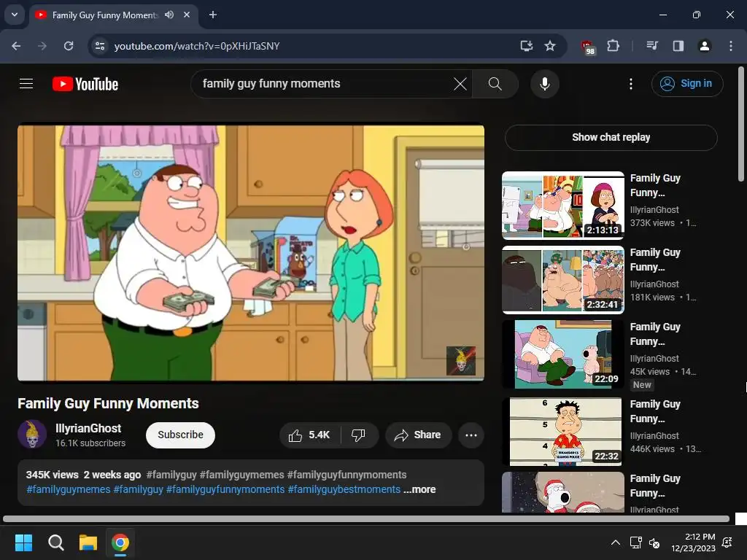
Task: Install app icon in address bar
Action: 527,46
